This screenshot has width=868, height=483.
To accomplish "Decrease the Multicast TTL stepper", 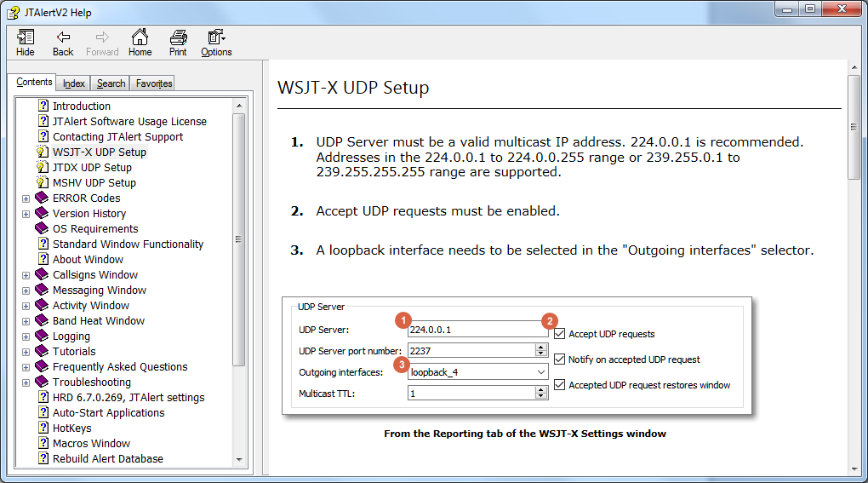I will 541,397.
